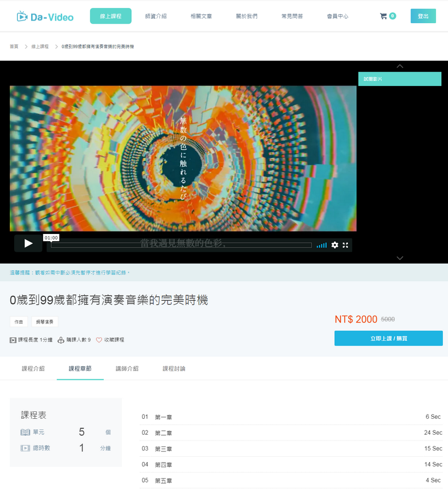Click the Da-Video logo
This screenshot has width=448, height=491.
45,16
